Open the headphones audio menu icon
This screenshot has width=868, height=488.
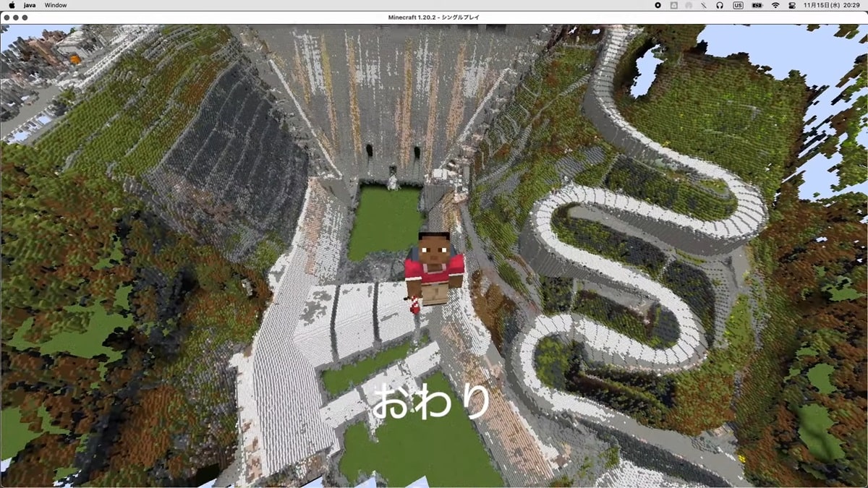[x=720, y=5]
